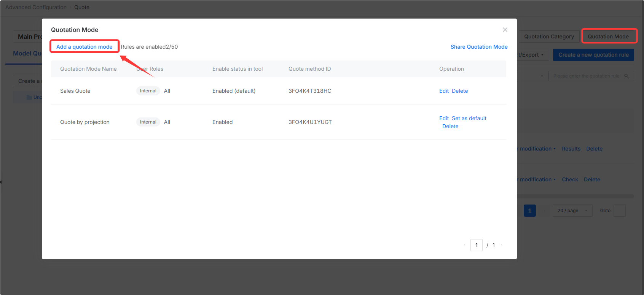Click Quotation Mode button in background page
Image resolution: width=644 pixels, height=295 pixels.
coord(608,36)
